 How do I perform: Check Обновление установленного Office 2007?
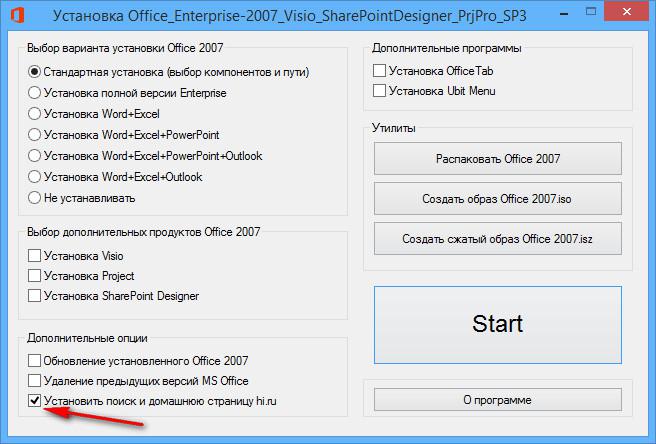[x=36, y=361]
